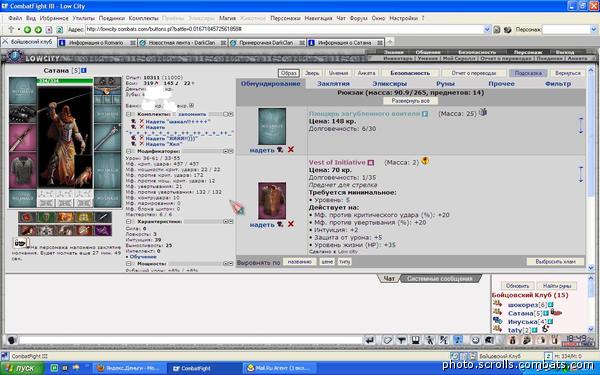
Task: Click the move arrows for Панцирь item
Action: point(580,126)
